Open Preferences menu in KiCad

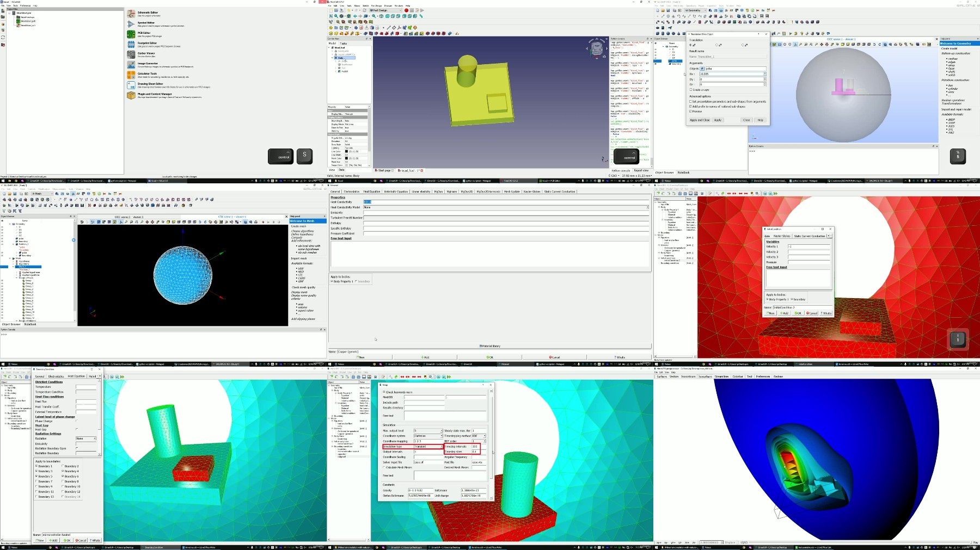[x=25, y=6]
